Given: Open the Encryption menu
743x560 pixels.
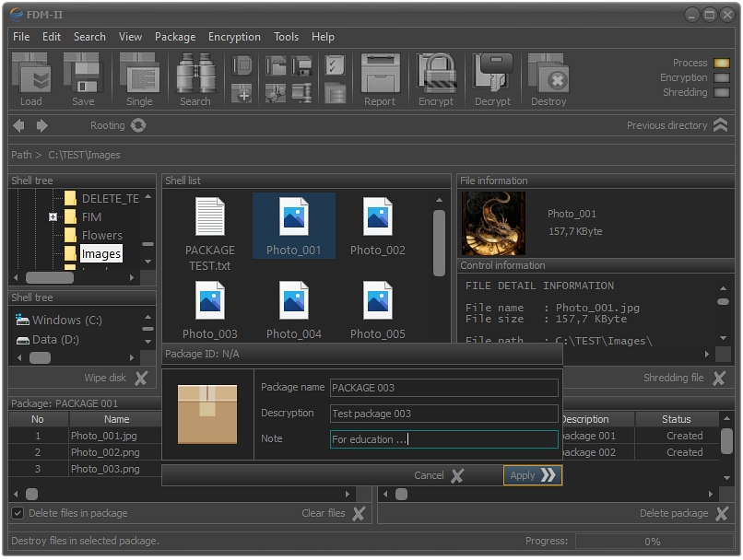Looking at the screenshot, I should (x=234, y=37).
